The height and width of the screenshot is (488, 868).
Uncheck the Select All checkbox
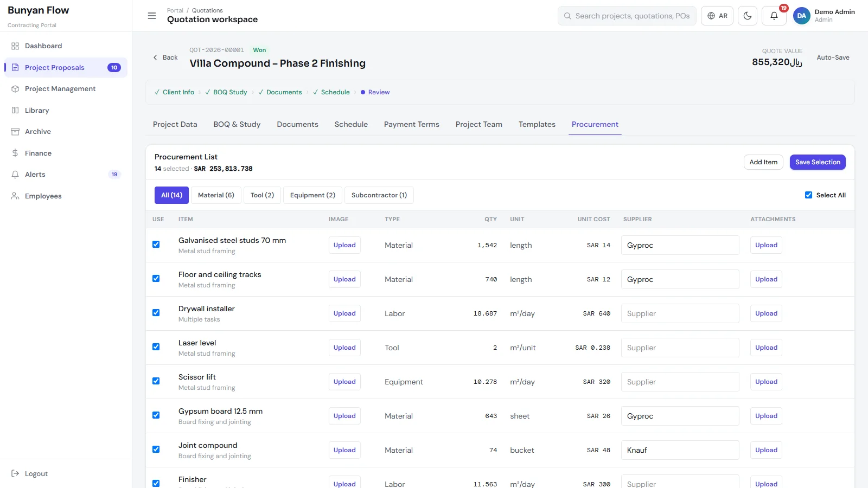(808, 195)
